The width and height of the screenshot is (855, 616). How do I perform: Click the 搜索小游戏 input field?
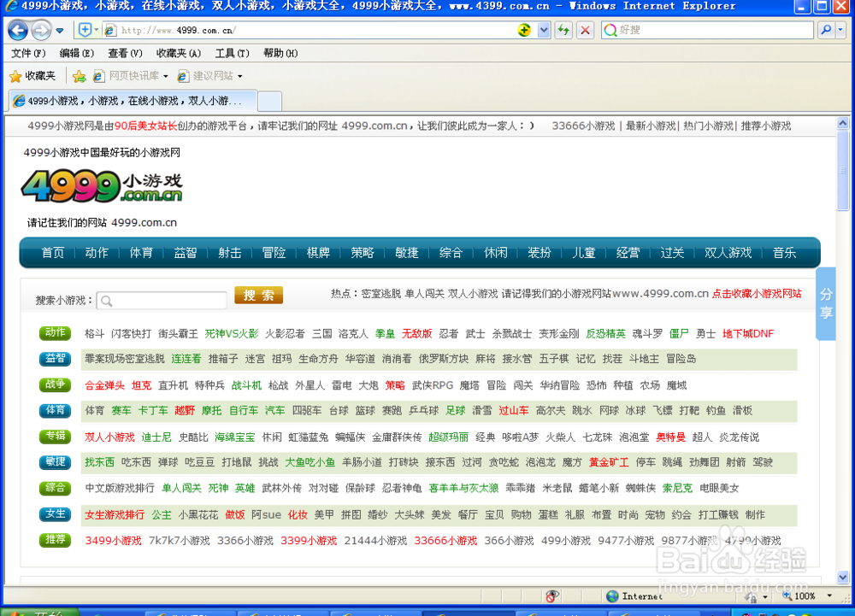coord(162,300)
